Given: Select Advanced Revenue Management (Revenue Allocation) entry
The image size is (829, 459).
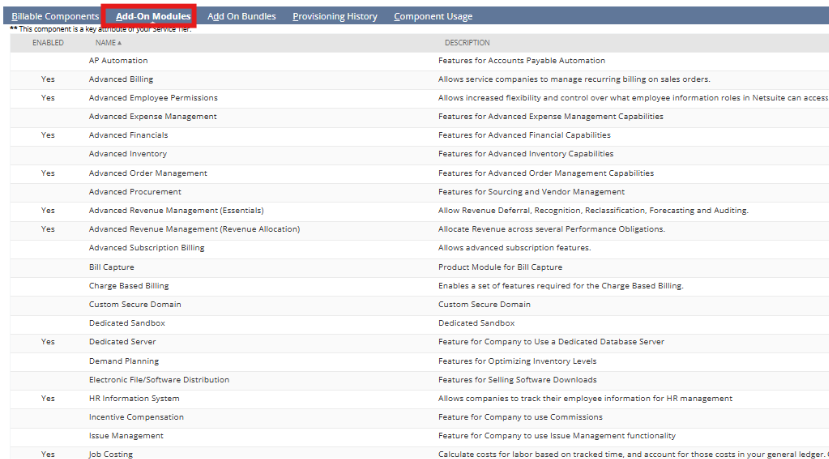Looking at the screenshot, I should (x=194, y=229).
